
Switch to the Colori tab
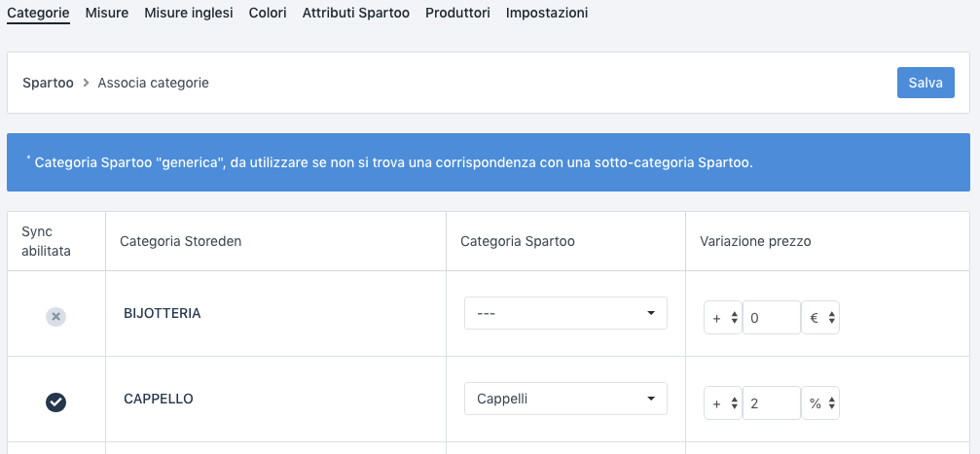[268, 14]
